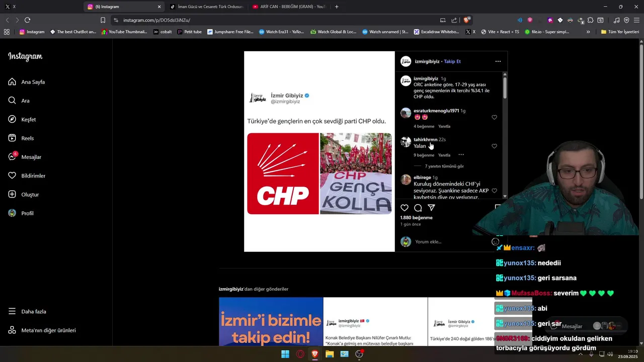Go back to previous page
Viewport: 644px width, 362px height.
pyautogui.click(x=7, y=20)
